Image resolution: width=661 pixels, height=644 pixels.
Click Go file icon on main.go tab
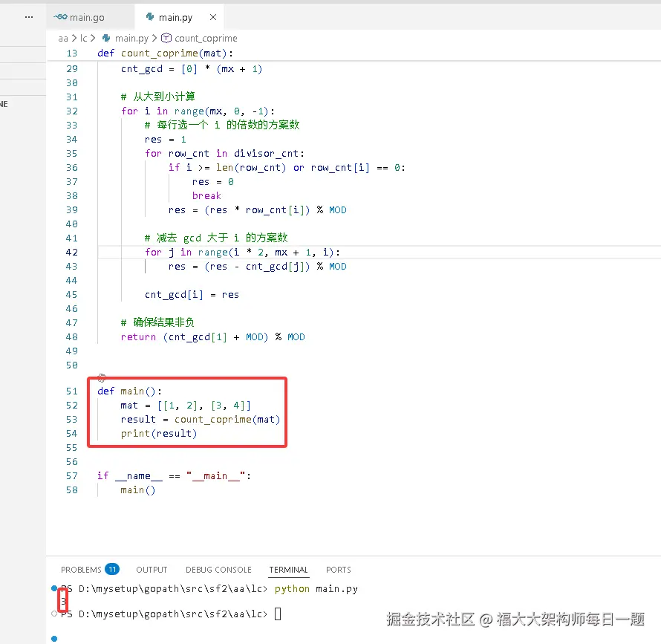pos(60,17)
